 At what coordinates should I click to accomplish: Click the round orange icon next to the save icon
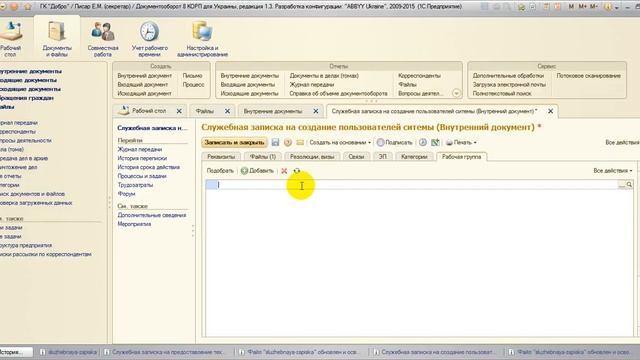pyautogui.click(x=288, y=142)
